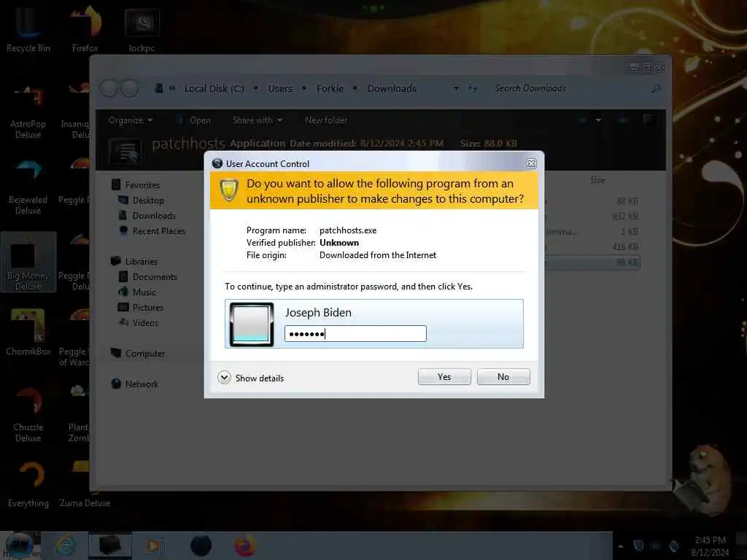The height and width of the screenshot is (560, 747).
Task: Click Local Disk (C:) breadcrumb
Action: pyautogui.click(x=214, y=88)
